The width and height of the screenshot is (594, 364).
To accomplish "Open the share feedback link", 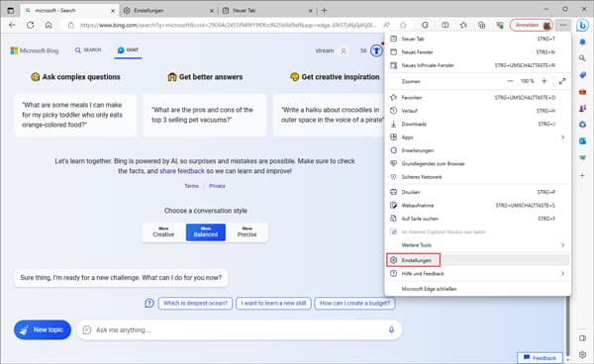I will pyautogui.click(x=182, y=171).
